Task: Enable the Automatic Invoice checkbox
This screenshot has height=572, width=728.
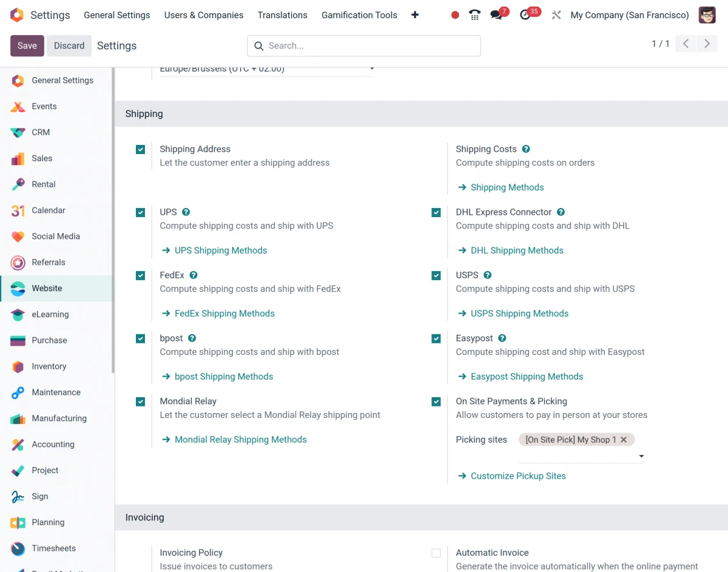Action: pos(436,553)
